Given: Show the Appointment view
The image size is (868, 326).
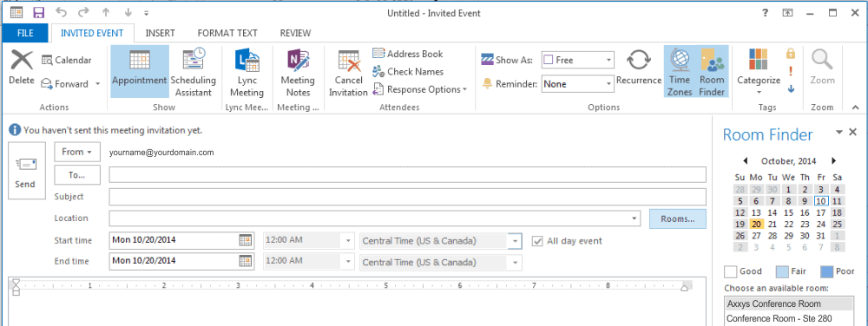Looking at the screenshot, I should pyautogui.click(x=140, y=71).
